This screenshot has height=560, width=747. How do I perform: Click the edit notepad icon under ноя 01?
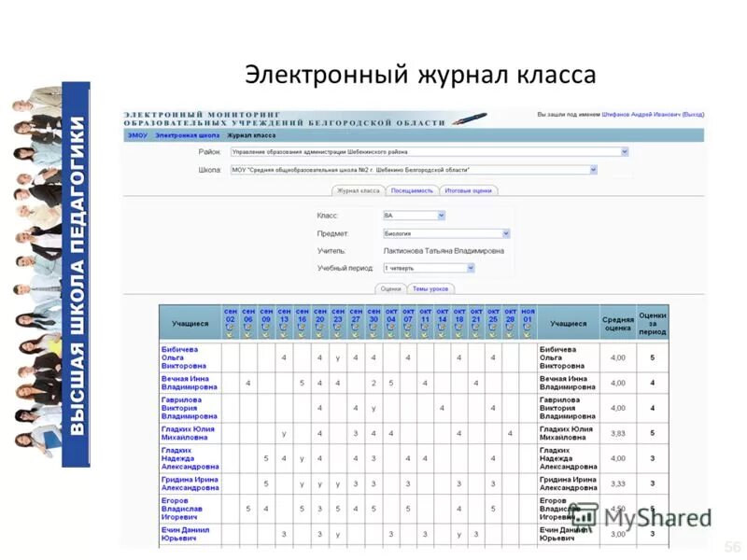coord(528,328)
